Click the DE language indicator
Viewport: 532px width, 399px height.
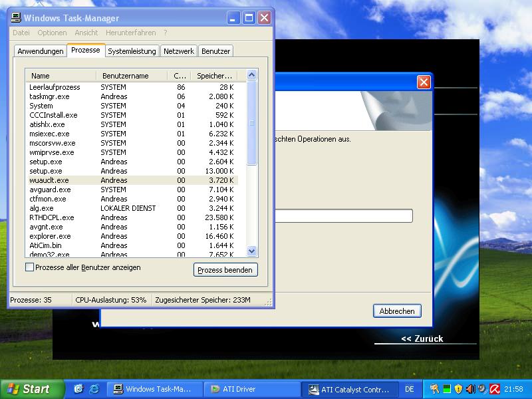pyautogui.click(x=410, y=389)
